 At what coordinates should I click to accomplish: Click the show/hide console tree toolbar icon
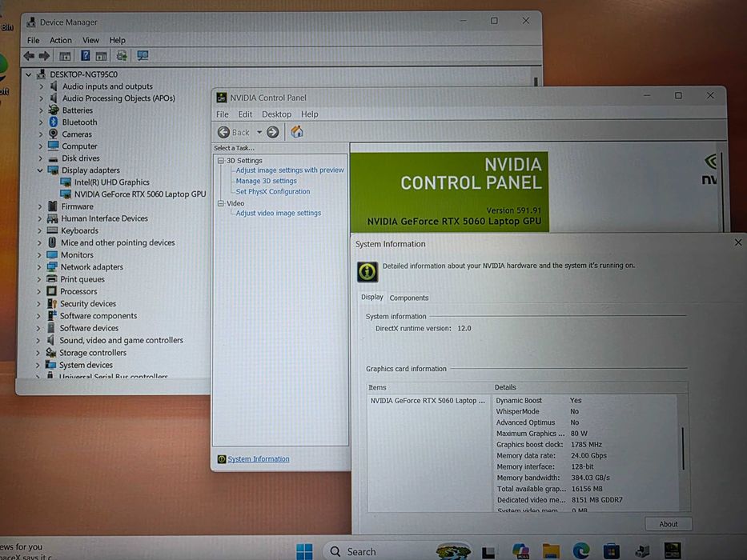[x=65, y=56]
